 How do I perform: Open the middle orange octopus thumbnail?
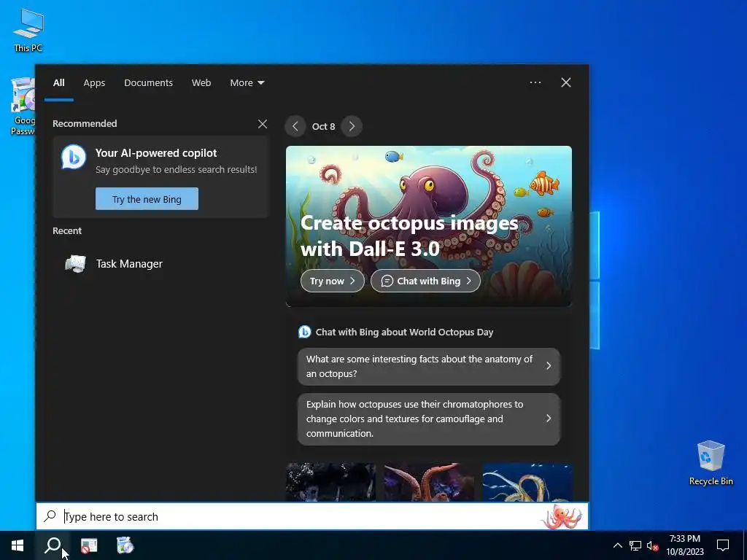(429, 482)
